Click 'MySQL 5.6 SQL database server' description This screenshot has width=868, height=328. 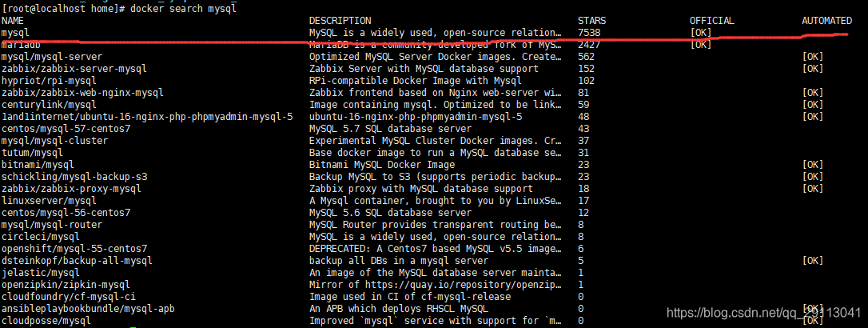tap(390, 212)
